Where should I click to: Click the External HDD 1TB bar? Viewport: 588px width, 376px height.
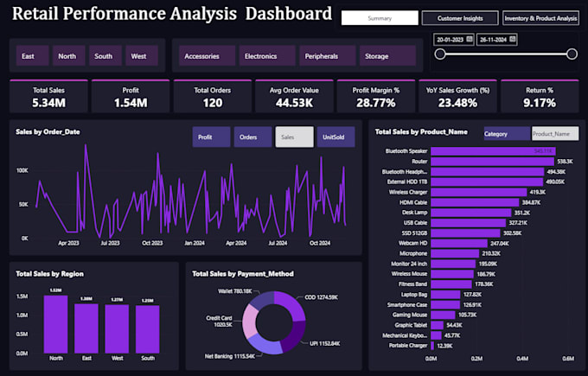click(487, 182)
